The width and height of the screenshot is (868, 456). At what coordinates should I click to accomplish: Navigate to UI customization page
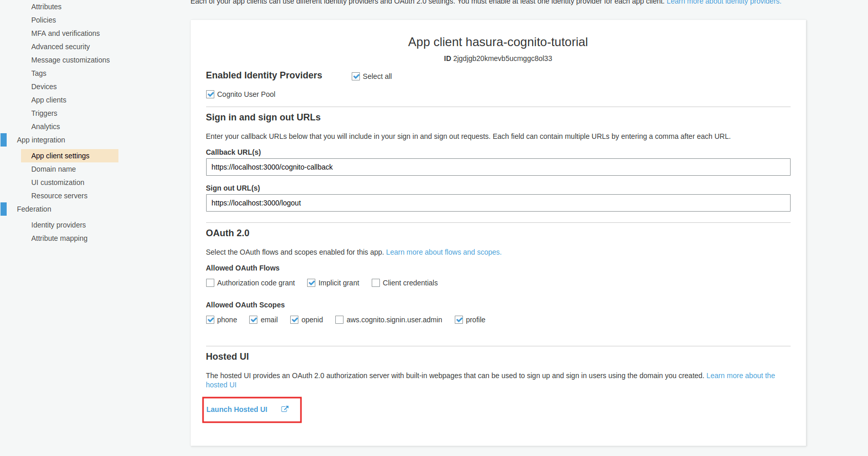point(57,182)
